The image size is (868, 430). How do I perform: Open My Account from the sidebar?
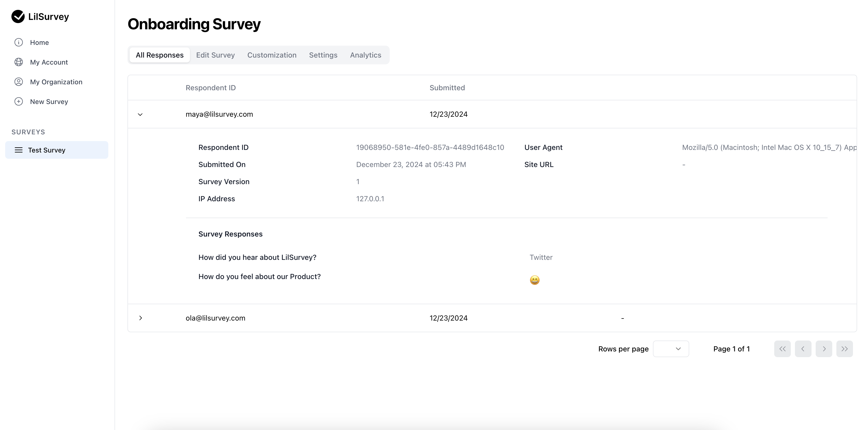(x=49, y=62)
